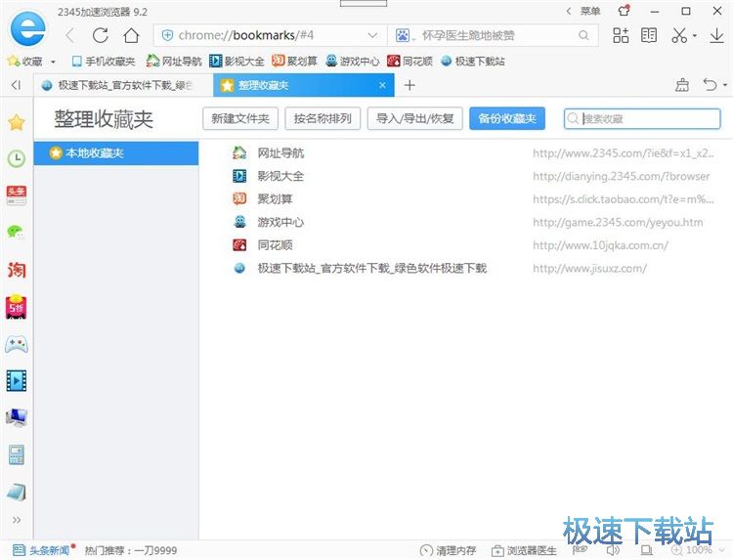This screenshot has height=560, width=733.
Task: Open sidebar 5折 discount icon
Action: point(17,307)
